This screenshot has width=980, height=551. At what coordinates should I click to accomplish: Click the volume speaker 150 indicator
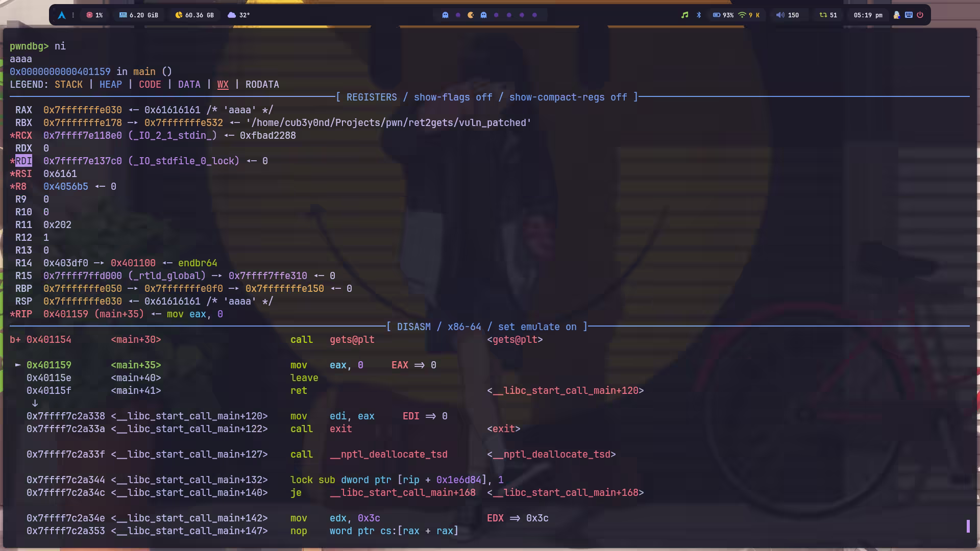tap(787, 15)
